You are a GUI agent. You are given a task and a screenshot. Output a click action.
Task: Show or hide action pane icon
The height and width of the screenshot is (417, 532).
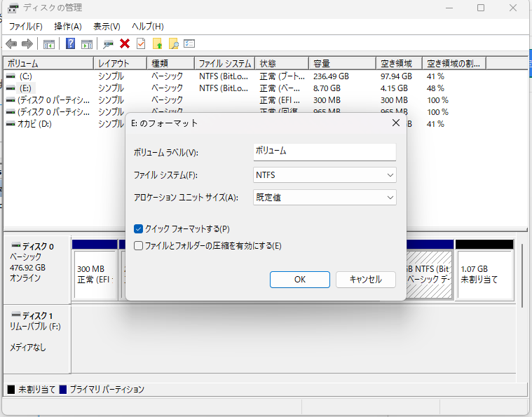tap(87, 43)
